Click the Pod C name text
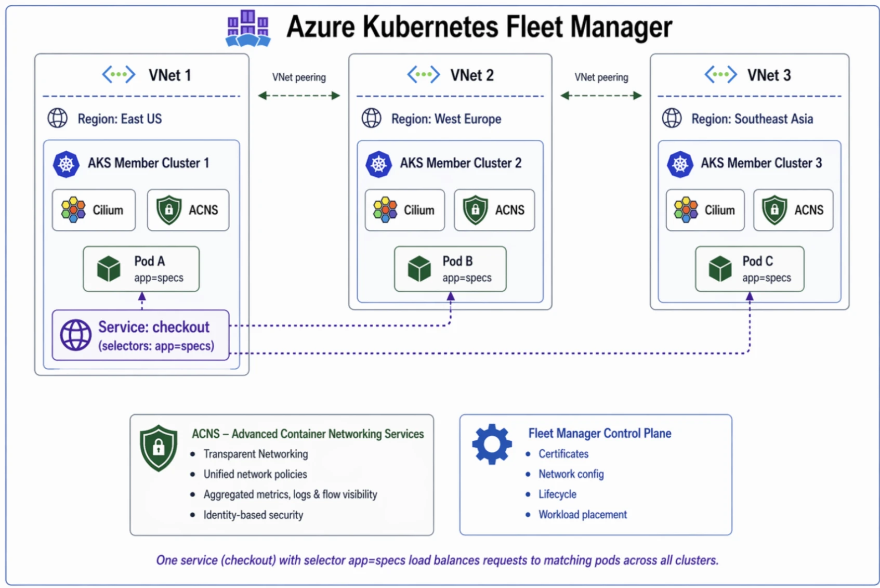Viewport: 880px width, 588px height. (757, 261)
